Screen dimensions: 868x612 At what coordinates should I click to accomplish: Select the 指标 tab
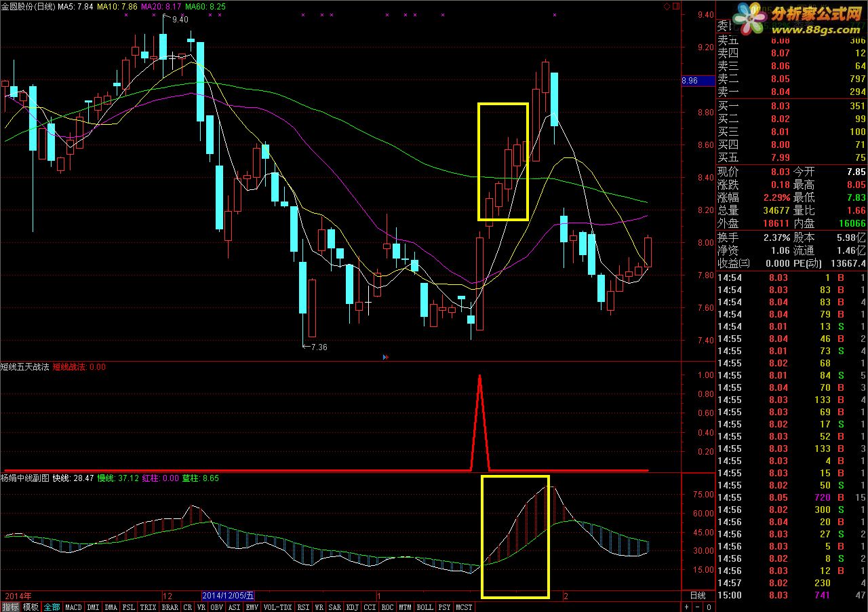(x=10, y=607)
